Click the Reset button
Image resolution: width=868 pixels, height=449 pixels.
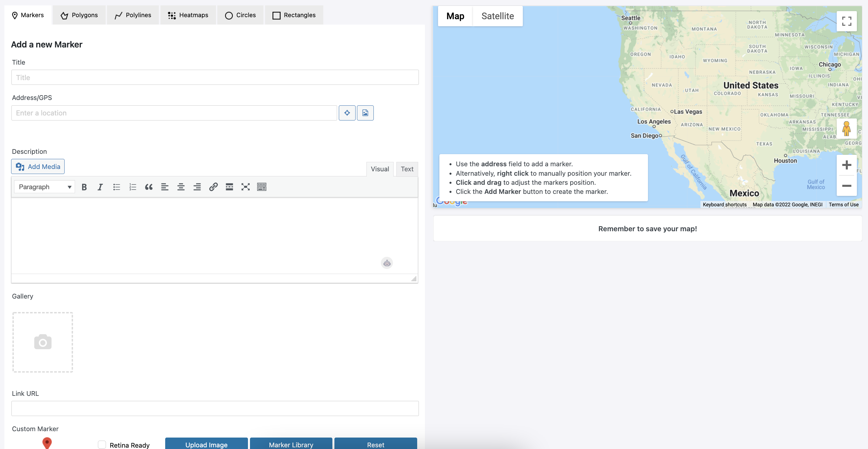[375, 444]
